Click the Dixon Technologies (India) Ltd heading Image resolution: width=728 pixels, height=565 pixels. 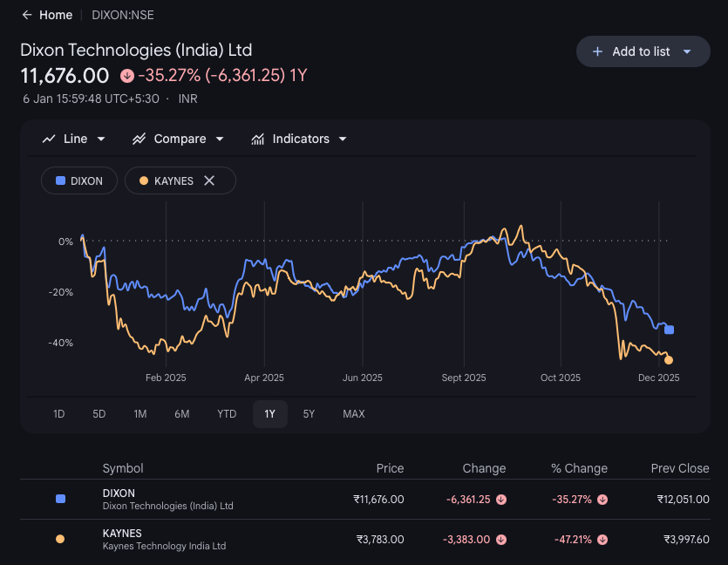(136, 51)
